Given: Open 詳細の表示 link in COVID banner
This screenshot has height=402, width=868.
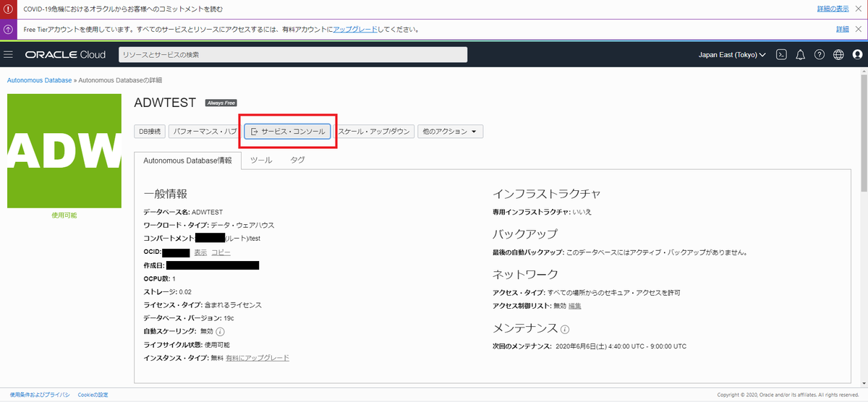Looking at the screenshot, I should (x=833, y=9).
